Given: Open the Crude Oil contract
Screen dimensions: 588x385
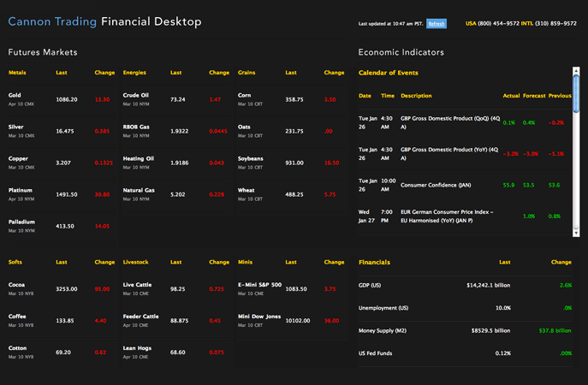Looking at the screenshot, I should pos(136,95).
